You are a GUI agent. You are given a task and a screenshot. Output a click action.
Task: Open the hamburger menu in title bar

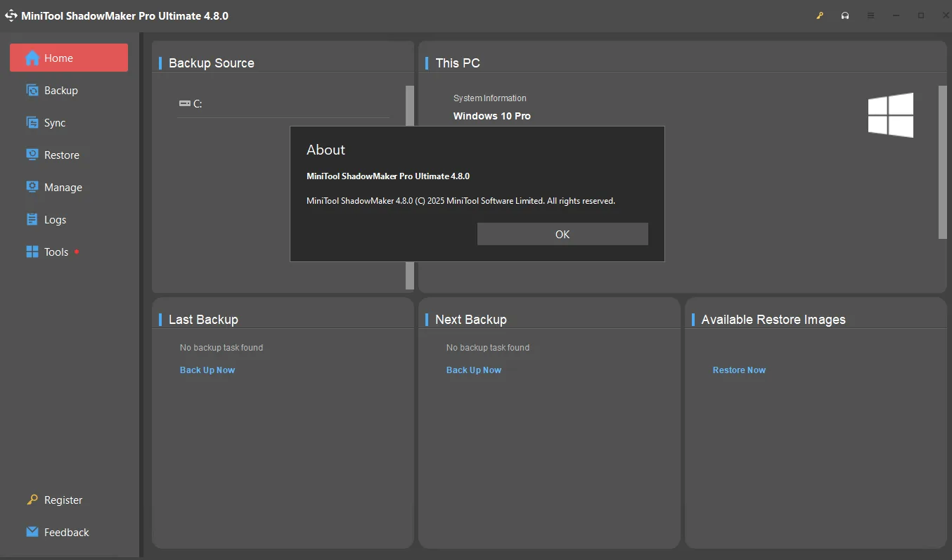(870, 15)
